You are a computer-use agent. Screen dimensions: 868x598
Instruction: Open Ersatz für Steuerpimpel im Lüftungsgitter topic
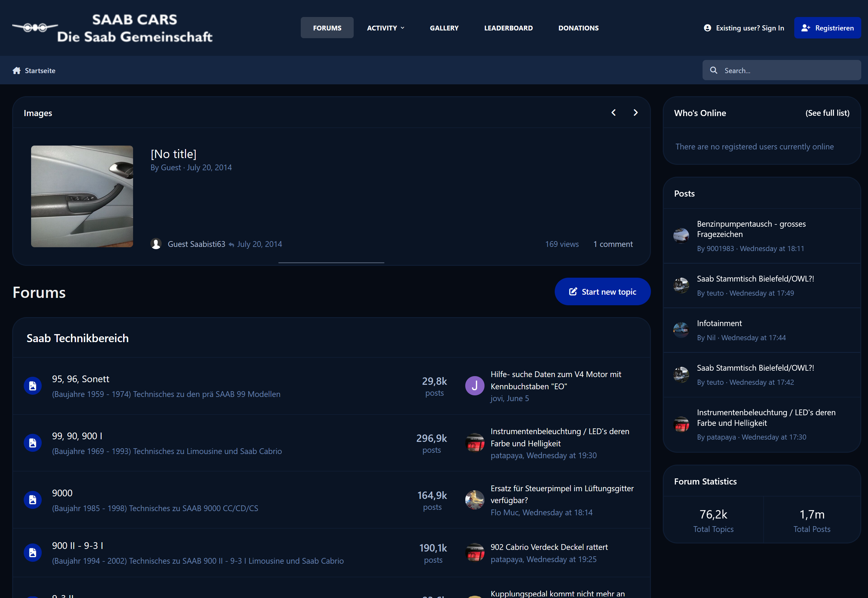point(562,494)
